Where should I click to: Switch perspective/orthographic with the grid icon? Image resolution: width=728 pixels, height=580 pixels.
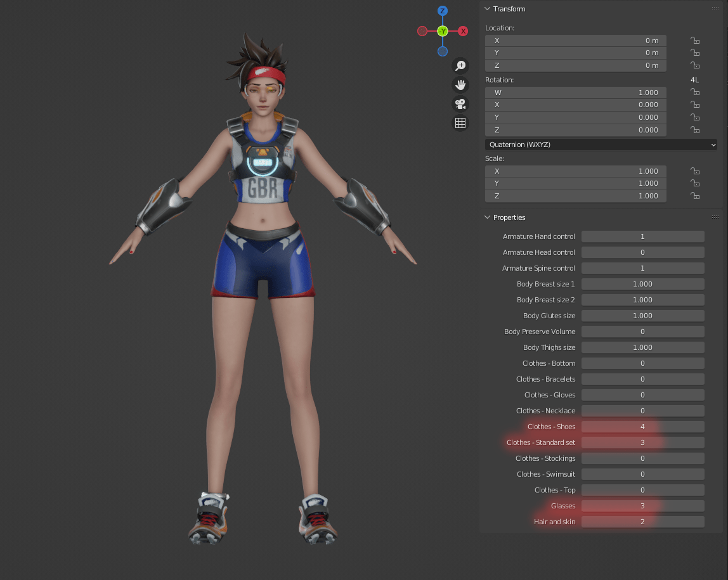pos(460,123)
